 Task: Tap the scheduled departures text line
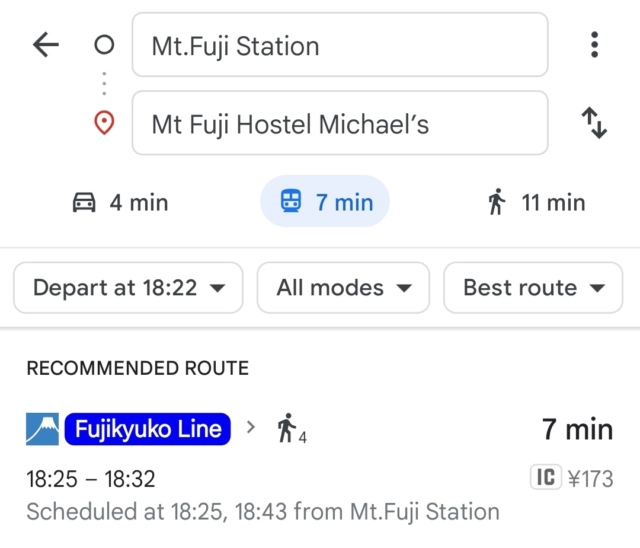263,512
